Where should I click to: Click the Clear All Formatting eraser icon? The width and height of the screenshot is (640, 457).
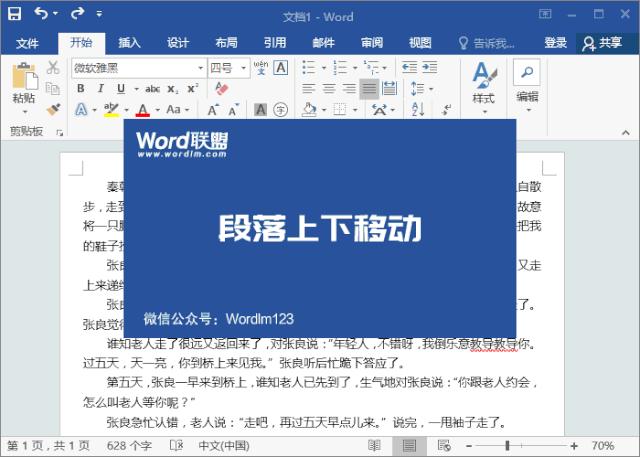pos(222,89)
